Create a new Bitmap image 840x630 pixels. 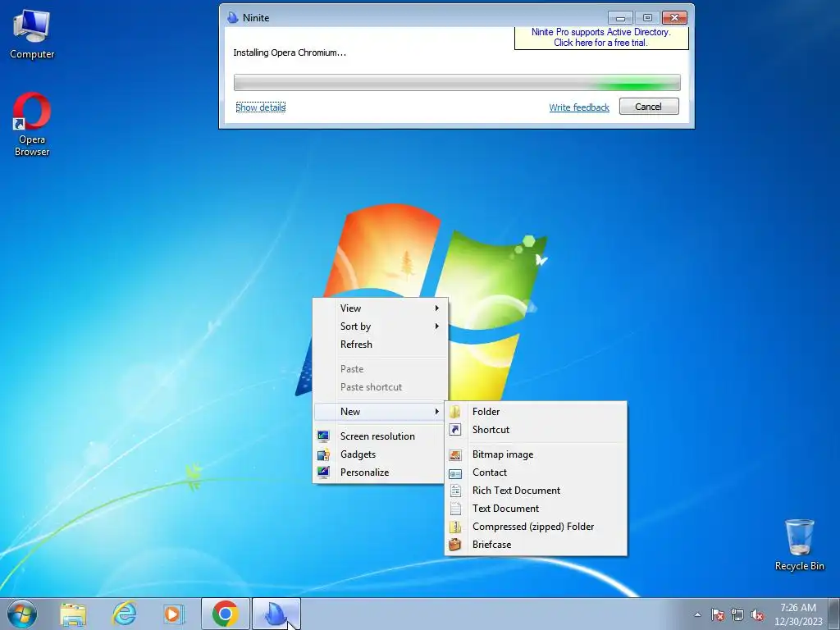(536, 454)
